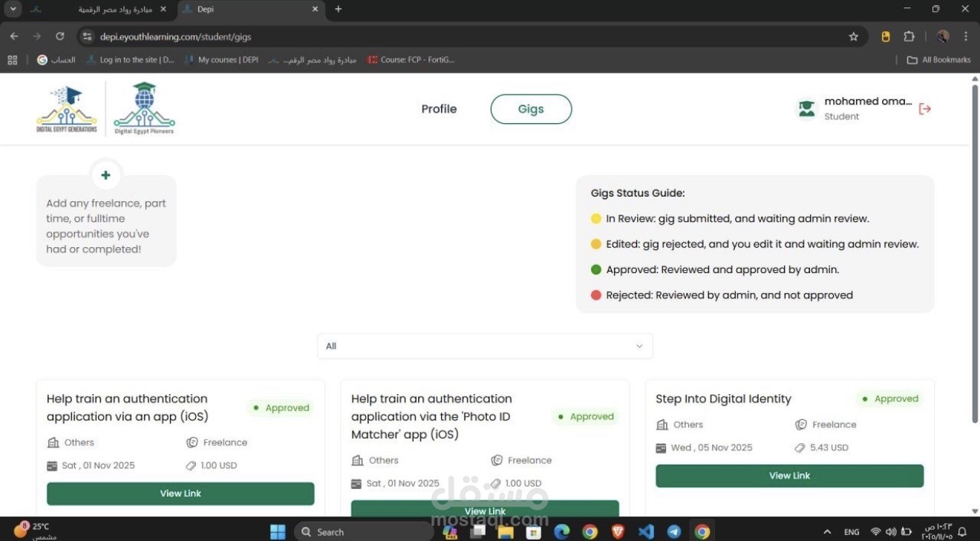The image size is (980, 541).
Task: Open the apps grid in the bookmarks bar
Action: 12,60
